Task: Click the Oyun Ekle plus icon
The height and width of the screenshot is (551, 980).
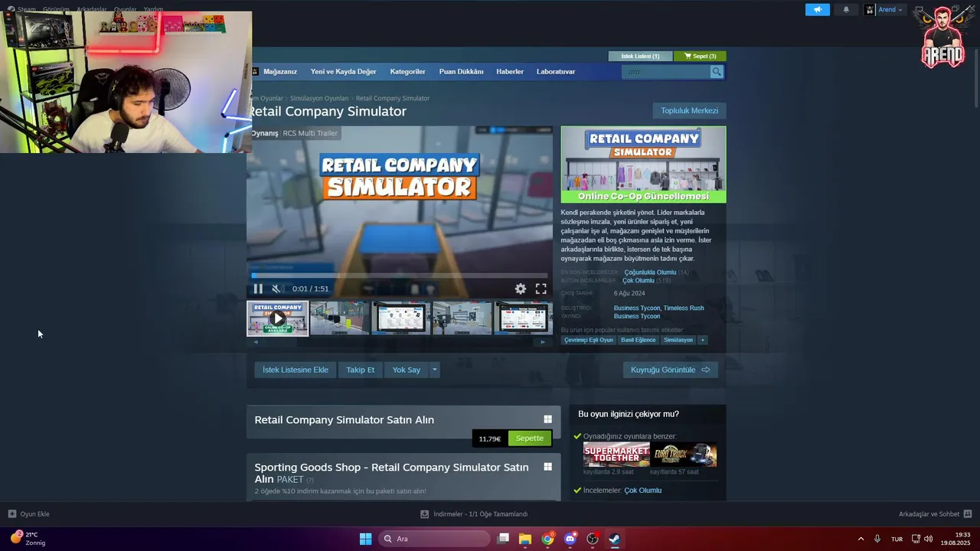Action: (x=12, y=514)
